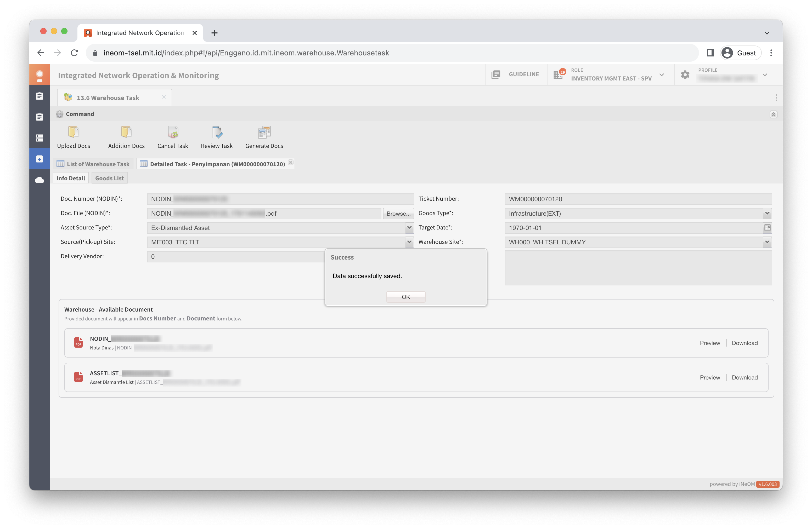Image resolution: width=812 pixels, height=529 pixels.
Task: Open the Goods Type dropdown
Action: coord(767,213)
